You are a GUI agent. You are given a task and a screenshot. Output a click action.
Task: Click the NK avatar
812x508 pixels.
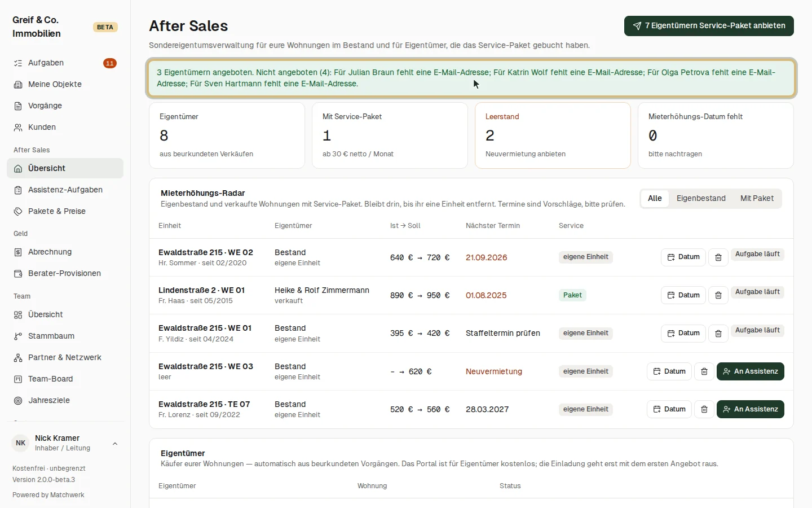(21, 443)
